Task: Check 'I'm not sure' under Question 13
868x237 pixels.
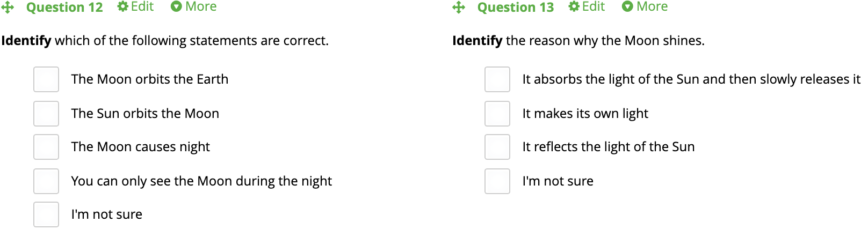Action: [x=497, y=181]
